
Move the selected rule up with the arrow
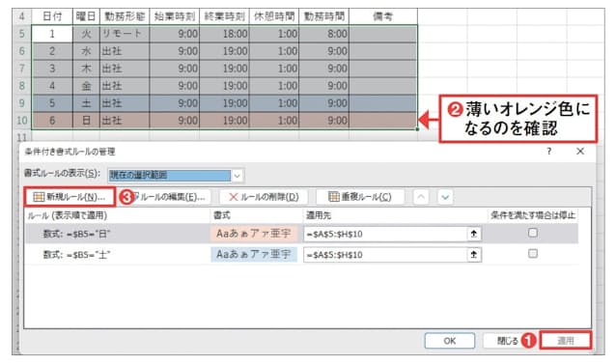pos(421,197)
